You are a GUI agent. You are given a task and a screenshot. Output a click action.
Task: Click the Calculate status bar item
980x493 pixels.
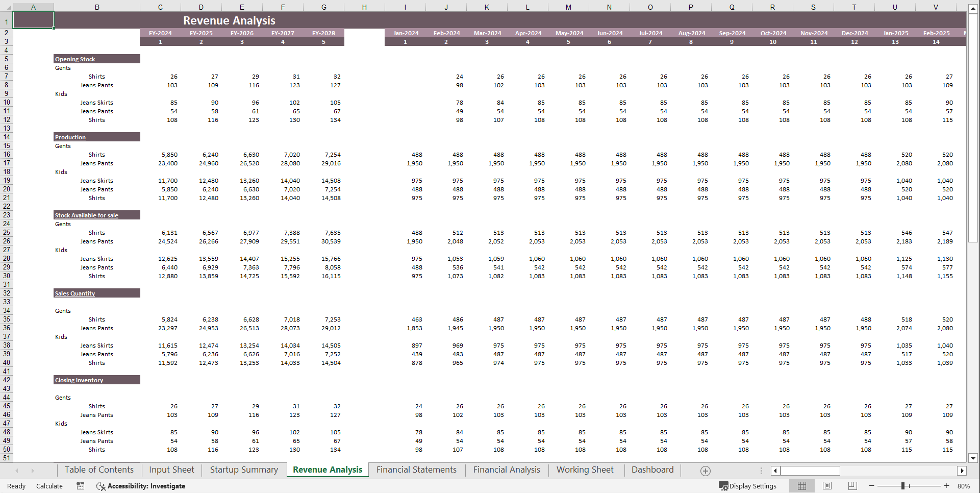pos(49,486)
